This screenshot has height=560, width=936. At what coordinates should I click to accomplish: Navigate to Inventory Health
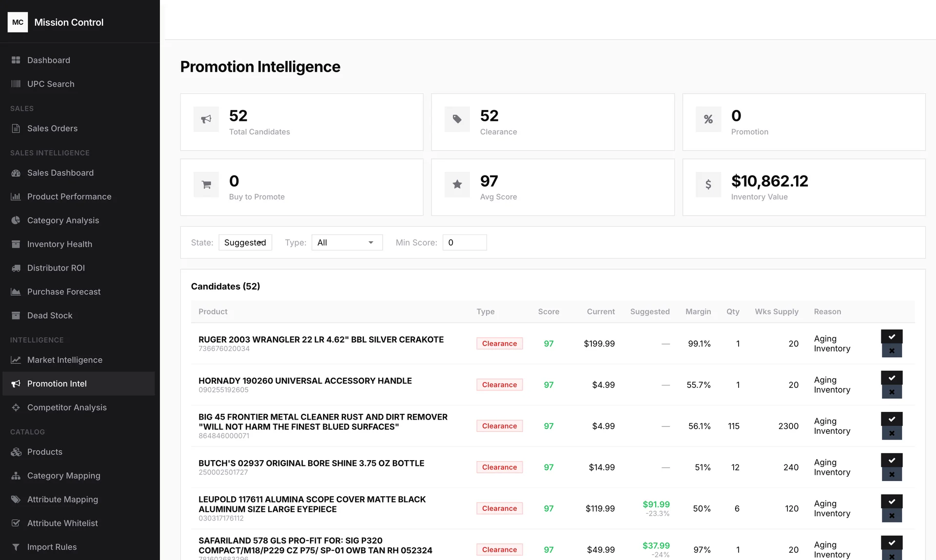pos(78,244)
